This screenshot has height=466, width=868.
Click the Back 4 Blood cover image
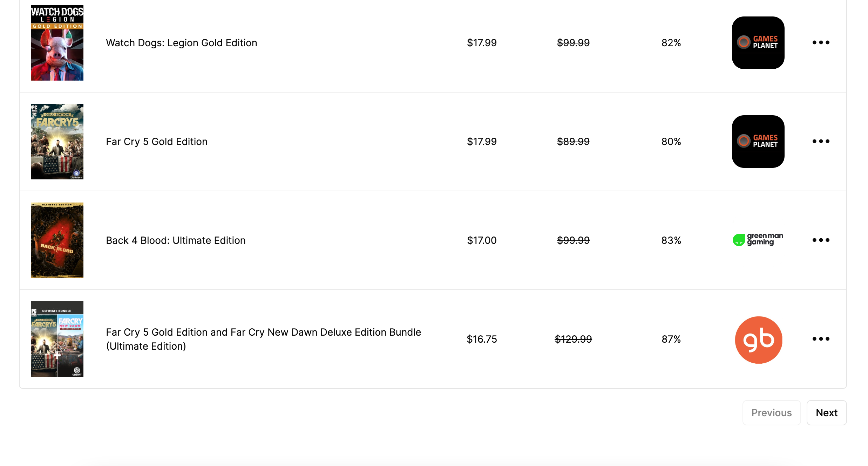[57, 240]
